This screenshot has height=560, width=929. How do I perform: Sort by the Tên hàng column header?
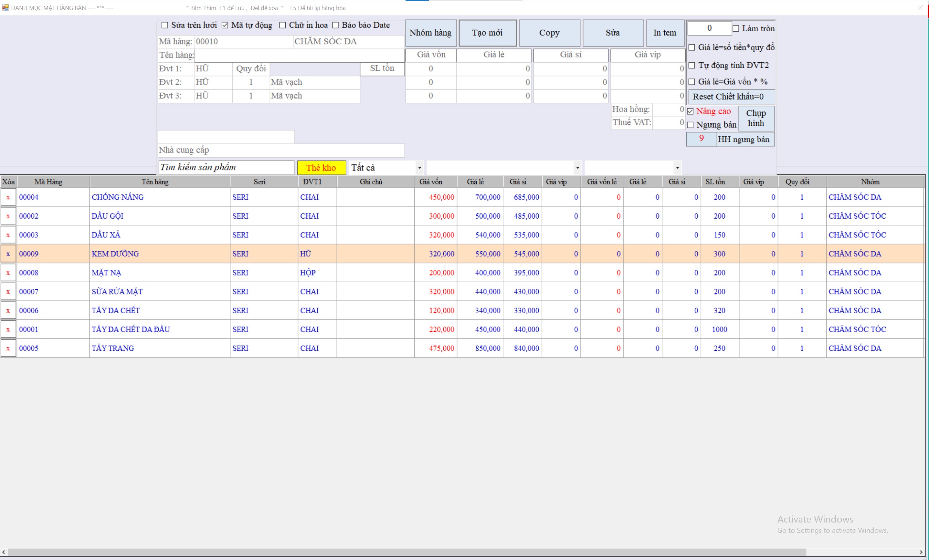155,181
